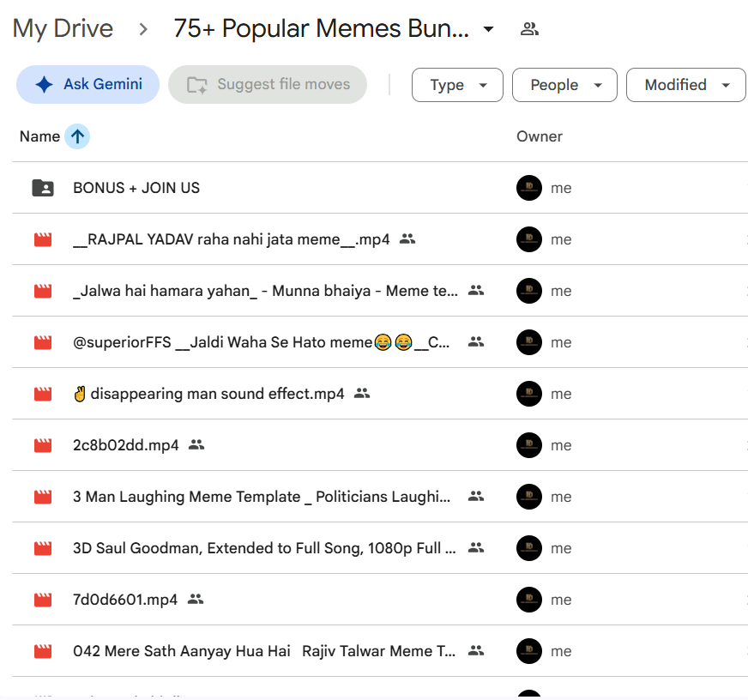This screenshot has height=700, width=748.
Task: Select @superiorFFS __Jaldi Waha Se Hato meme file
Action: click(261, 342)
